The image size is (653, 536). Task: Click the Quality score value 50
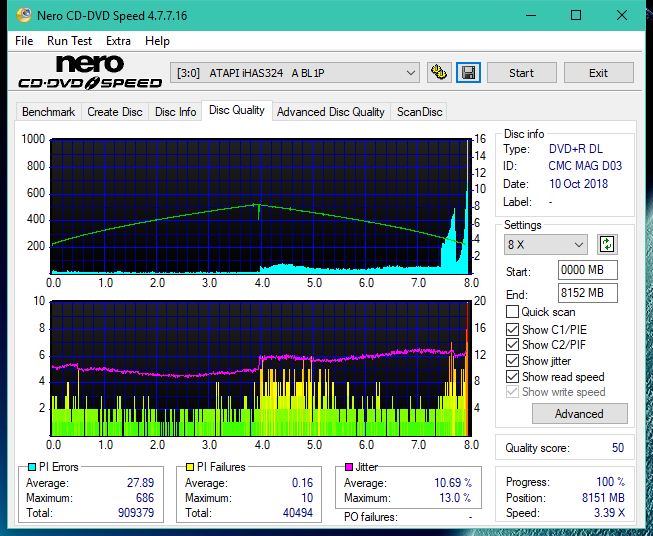coord(618,448)
